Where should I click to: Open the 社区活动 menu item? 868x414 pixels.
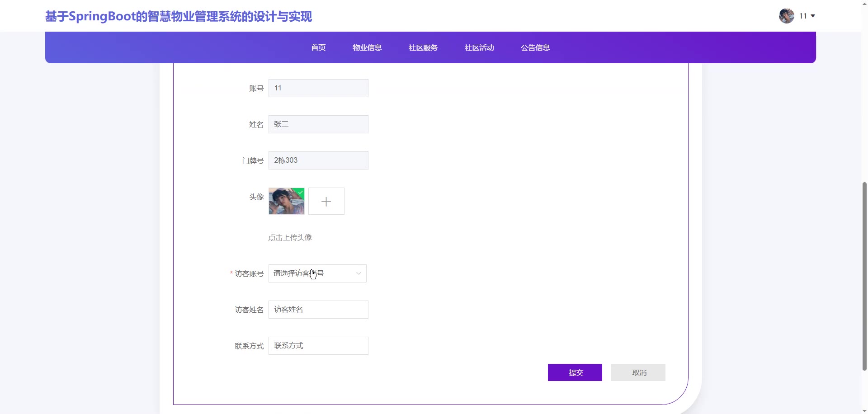(479, 47)
